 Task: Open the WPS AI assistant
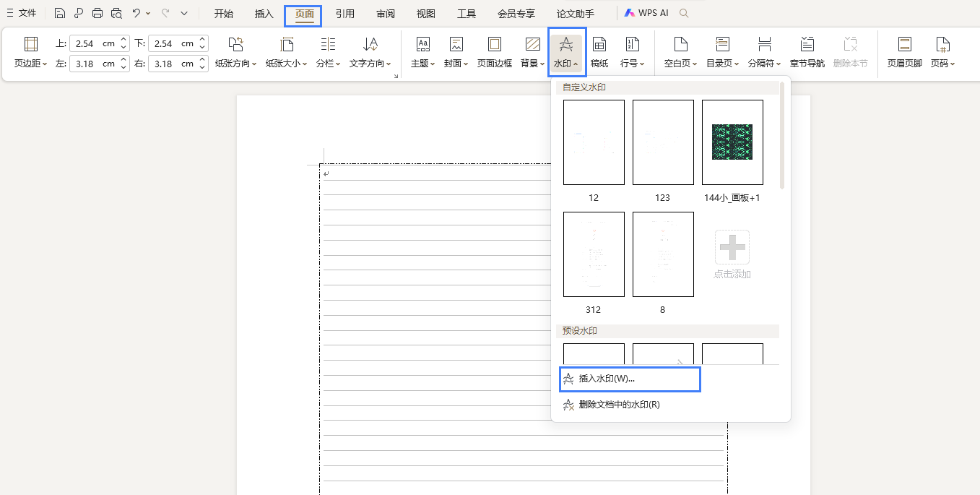tap(646, 13)
